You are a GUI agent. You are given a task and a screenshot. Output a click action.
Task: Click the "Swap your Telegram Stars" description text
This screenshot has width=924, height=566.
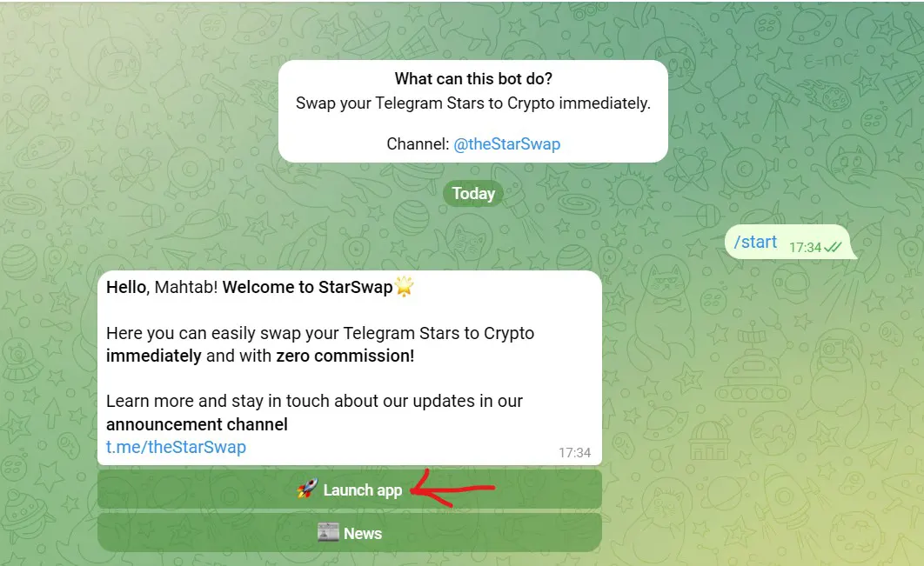pyautogui.click(x=473, y=103)
